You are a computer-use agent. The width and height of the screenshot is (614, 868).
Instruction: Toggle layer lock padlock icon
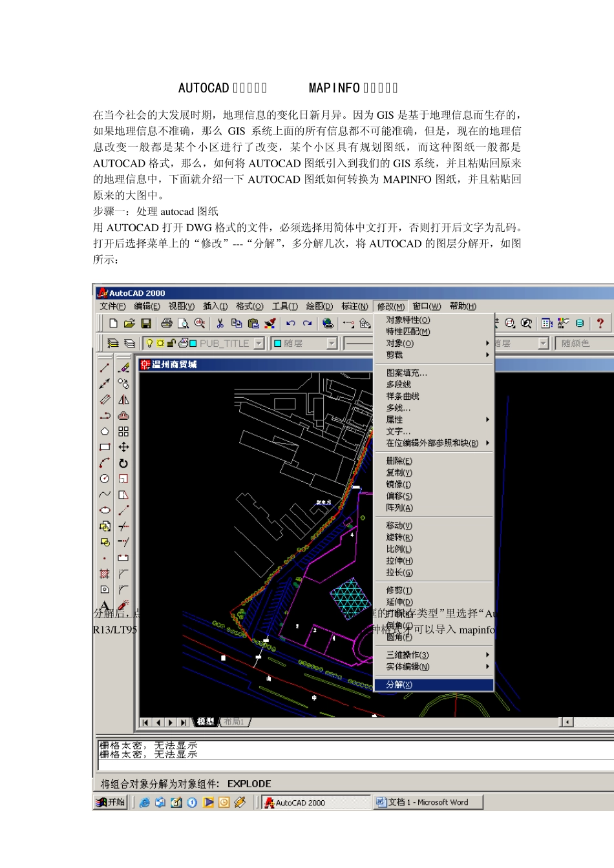pyautogui.click(x=171, y=344)
